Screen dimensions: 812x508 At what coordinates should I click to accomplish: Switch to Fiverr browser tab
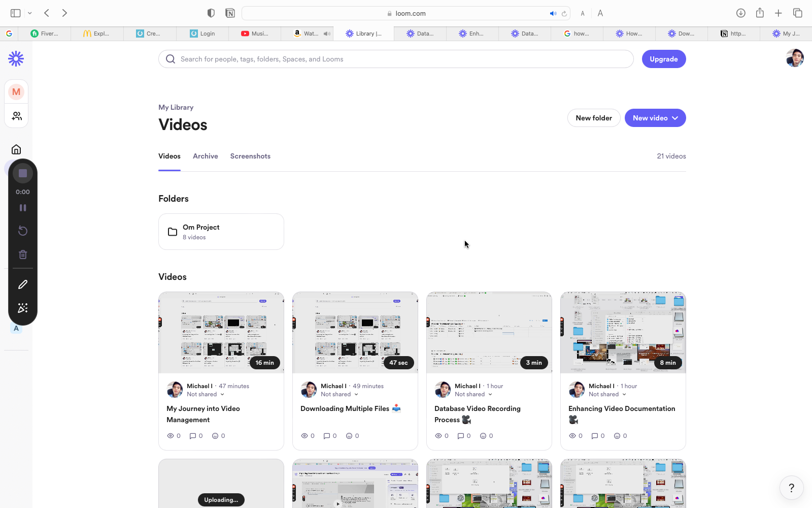click(45, 34)
